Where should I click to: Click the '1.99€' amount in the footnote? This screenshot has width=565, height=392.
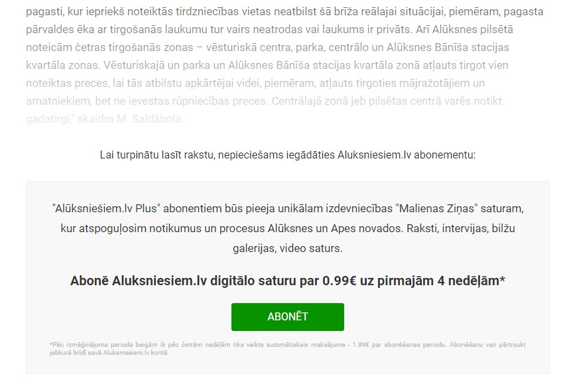pyautogui.click(x=361, y=345)
